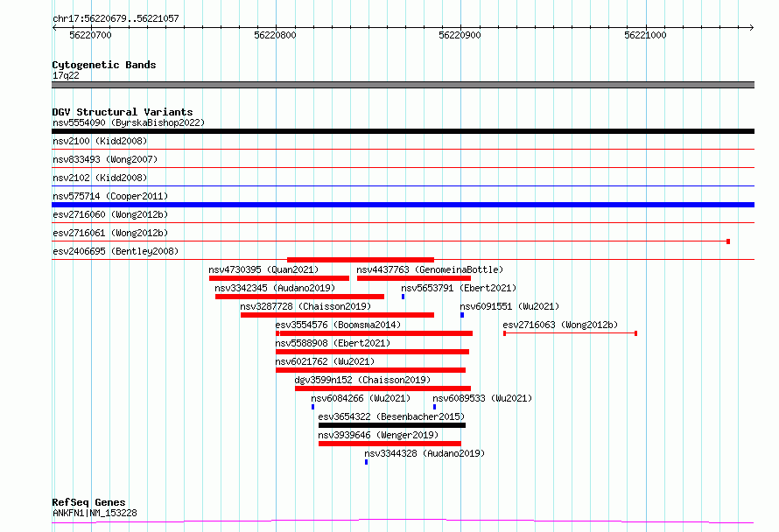Click the Cytogenetic Bands track title

pos(104,65)
